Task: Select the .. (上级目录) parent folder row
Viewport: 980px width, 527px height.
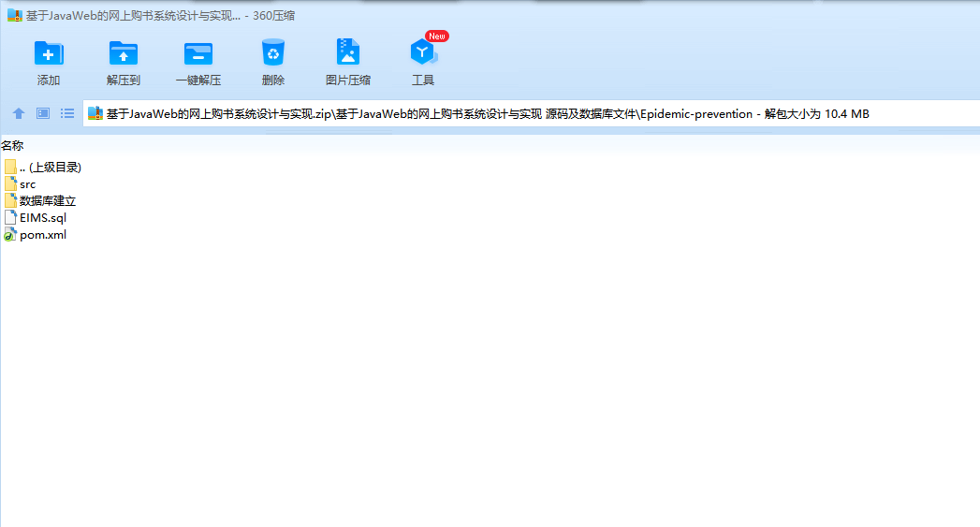Action: 42,167
